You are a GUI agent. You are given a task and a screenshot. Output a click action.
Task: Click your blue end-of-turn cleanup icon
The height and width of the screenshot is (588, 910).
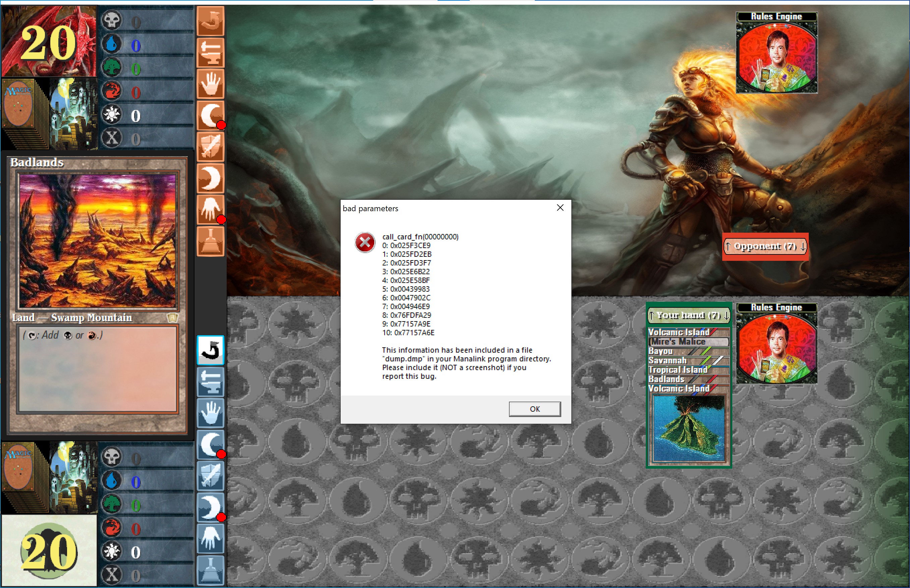pyautogui.click(x=211, y=571)
